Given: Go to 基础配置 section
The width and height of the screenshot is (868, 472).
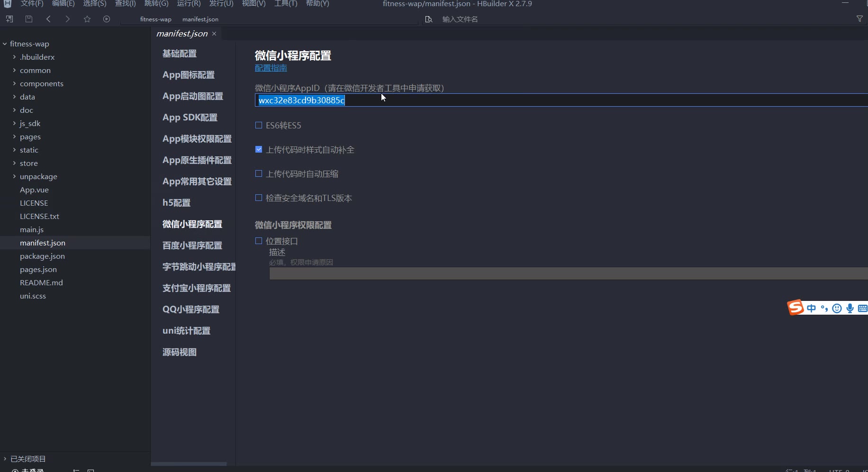Looking at the screenshot, I should point(180,54).
